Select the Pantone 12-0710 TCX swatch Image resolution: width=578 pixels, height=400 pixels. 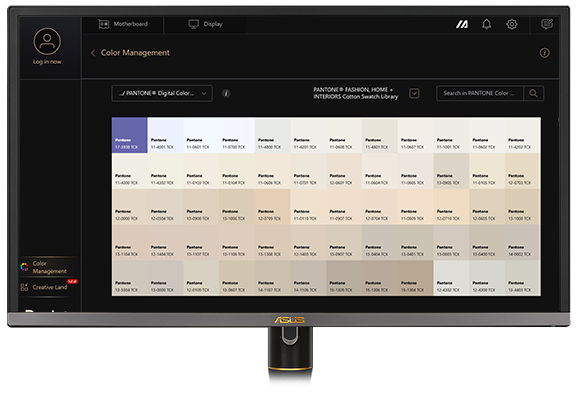pos(451,207)
